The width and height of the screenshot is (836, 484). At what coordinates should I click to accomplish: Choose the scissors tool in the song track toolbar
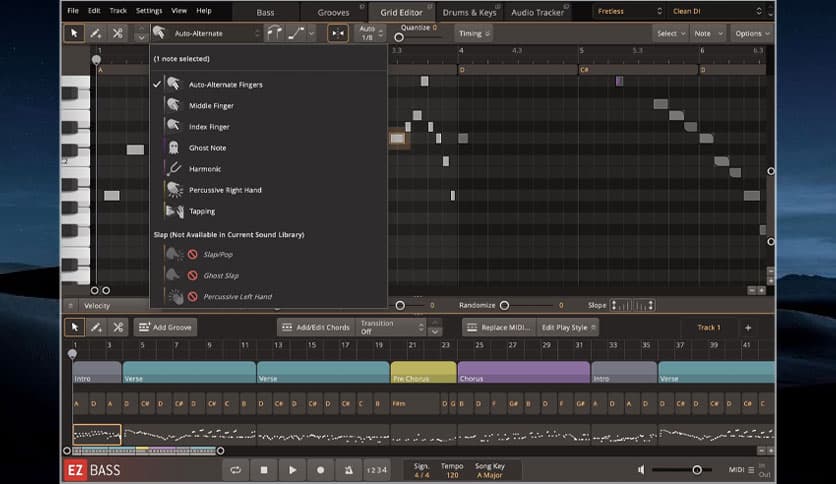[x=118, y=327]
